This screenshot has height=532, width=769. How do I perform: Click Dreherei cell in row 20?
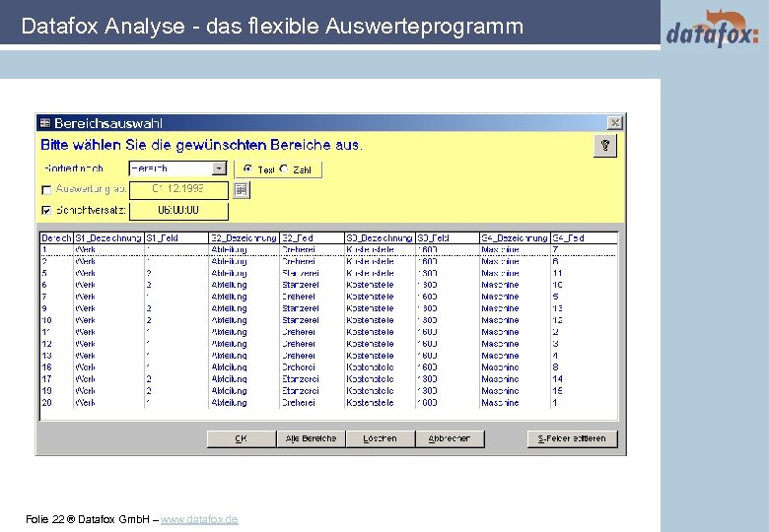pyautogui.click(x=299, y=403)
